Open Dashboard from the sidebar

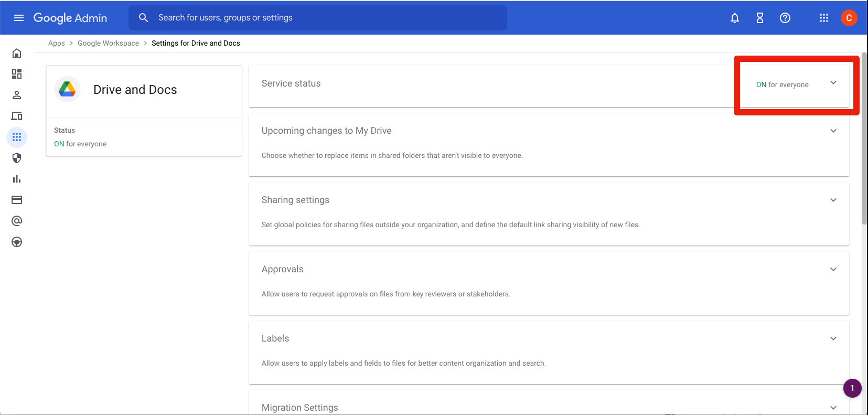click(17, 74)
